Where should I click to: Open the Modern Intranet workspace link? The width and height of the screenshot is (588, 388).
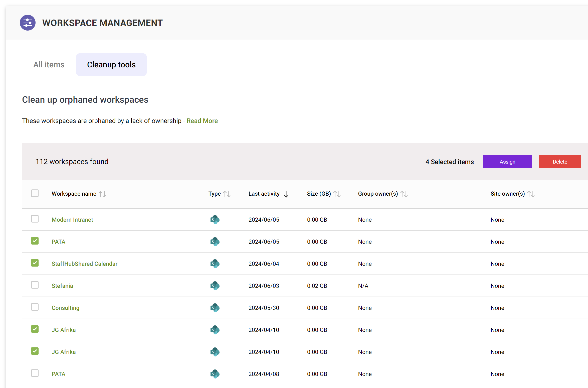coord(72,220)
